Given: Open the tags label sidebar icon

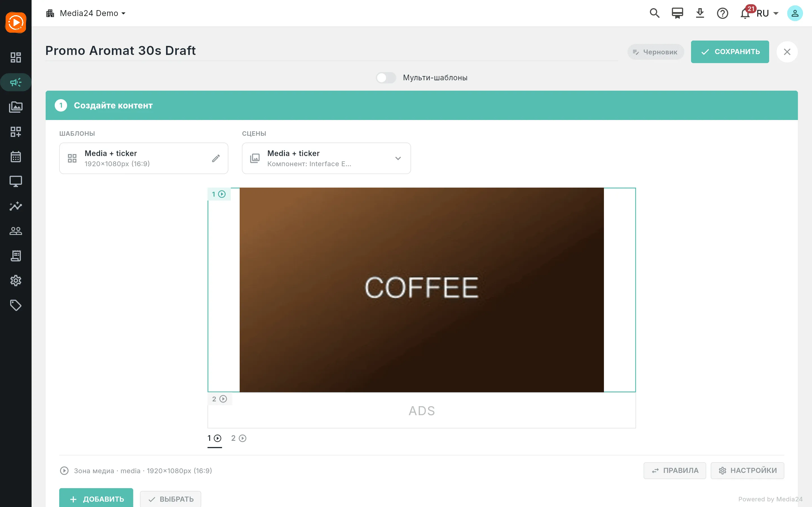Looking at the screenshot, I should (16, 305).
